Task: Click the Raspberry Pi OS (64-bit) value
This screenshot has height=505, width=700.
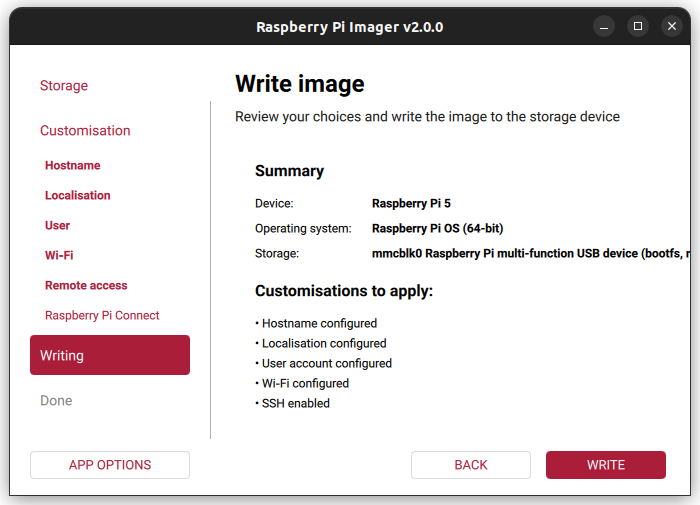Action: 437,229
